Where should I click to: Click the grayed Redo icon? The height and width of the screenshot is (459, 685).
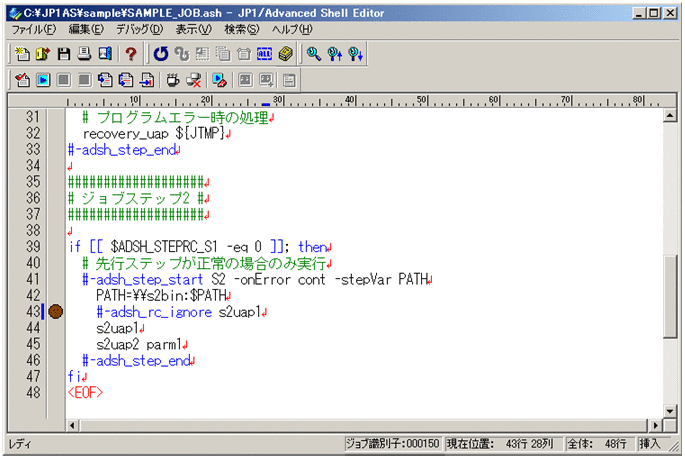(x=182, y=54)
